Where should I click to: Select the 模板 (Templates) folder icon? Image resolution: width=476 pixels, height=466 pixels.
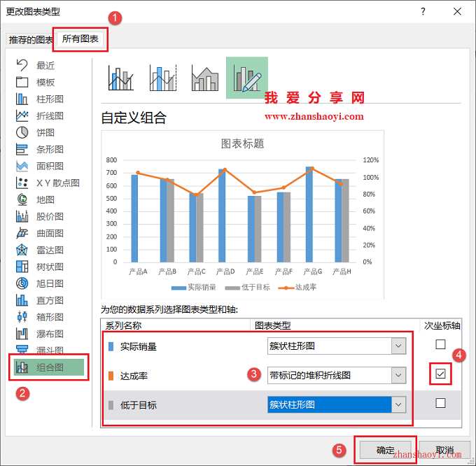(22, 82)
